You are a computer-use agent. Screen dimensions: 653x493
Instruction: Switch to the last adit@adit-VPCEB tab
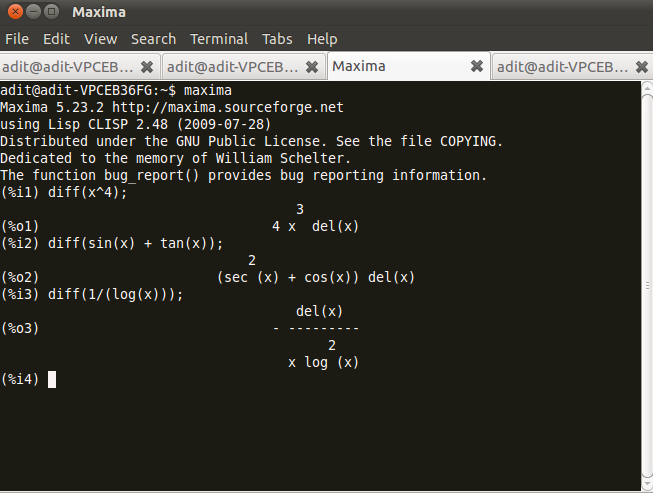[x=562, y=67]
